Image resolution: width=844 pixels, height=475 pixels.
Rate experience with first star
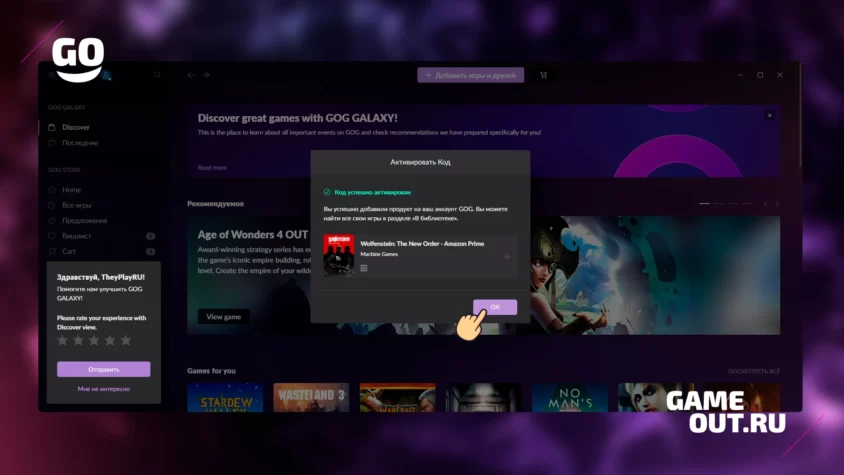(x=62, y=340)
